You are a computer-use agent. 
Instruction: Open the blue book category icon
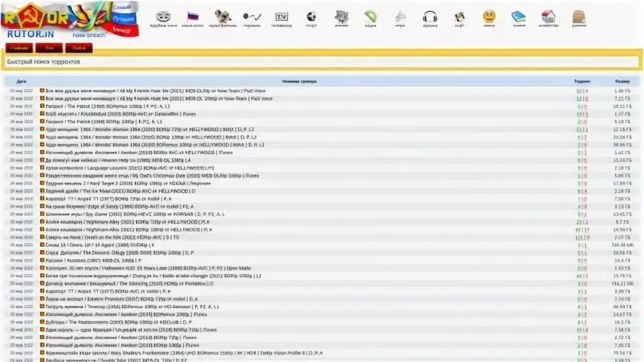coord(519,17)
